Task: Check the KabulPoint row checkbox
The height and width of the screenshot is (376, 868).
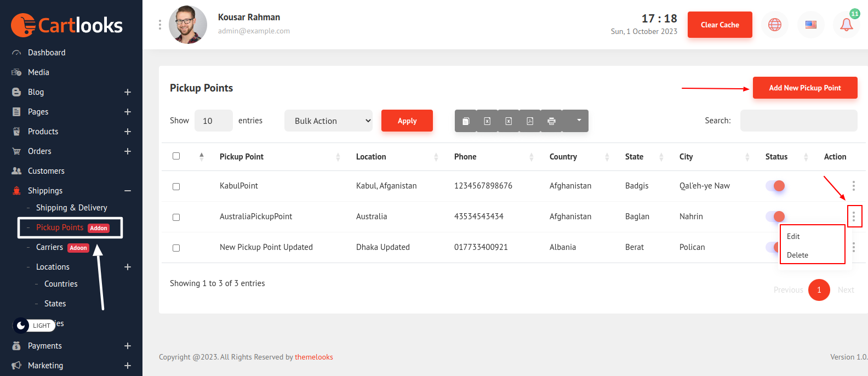Action: click(176, 186)
